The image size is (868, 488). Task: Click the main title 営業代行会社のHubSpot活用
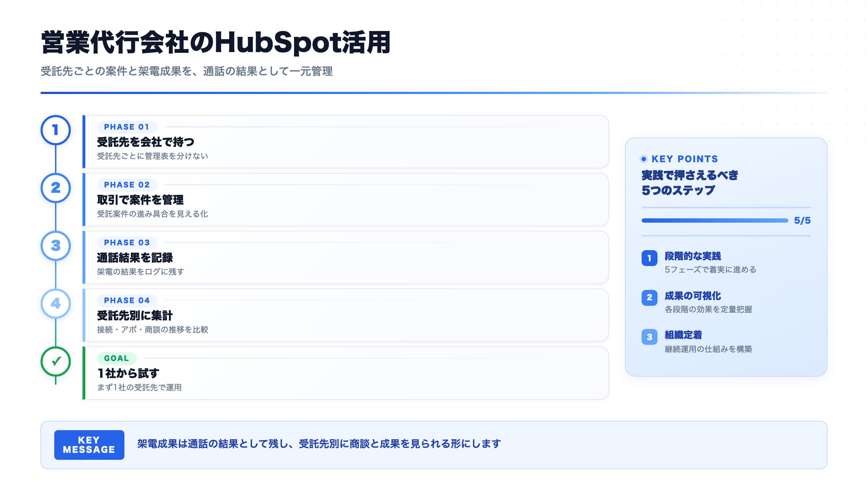(x=216, y=43)
